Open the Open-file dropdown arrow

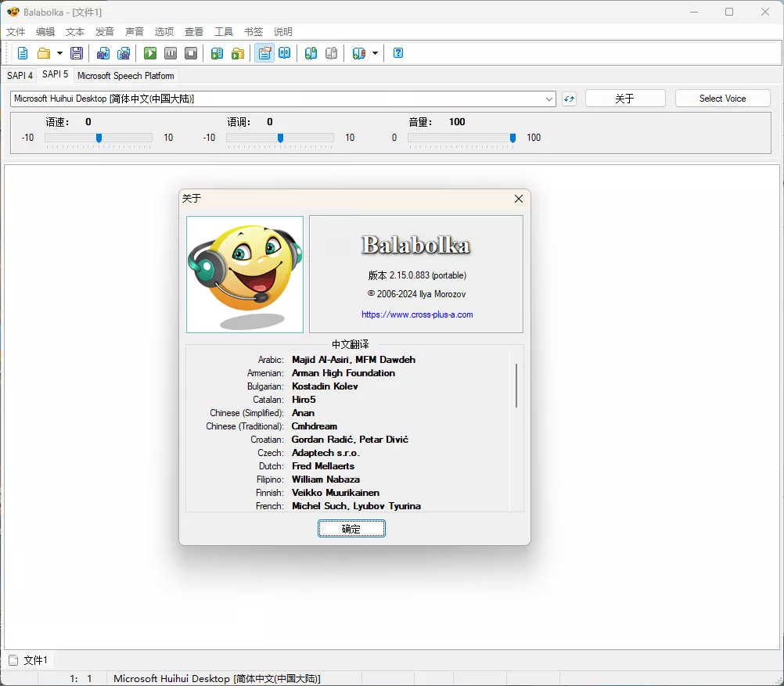(x=59, y=52)
